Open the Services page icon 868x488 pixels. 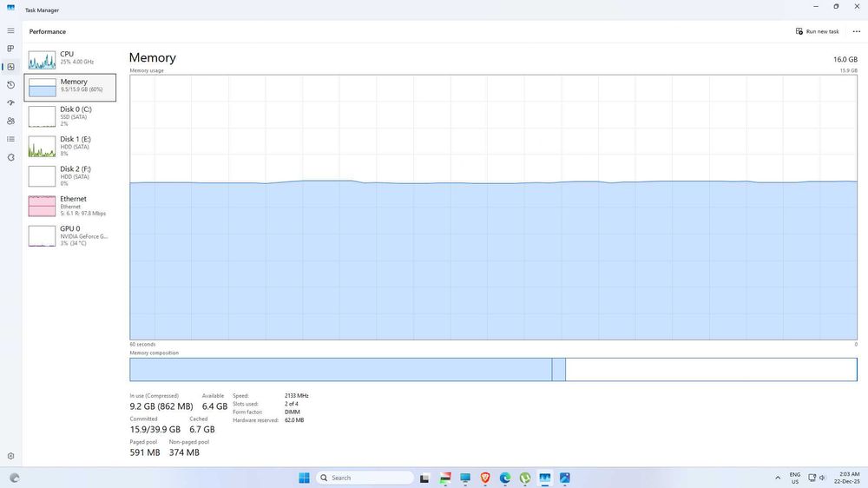click(10, 157)
